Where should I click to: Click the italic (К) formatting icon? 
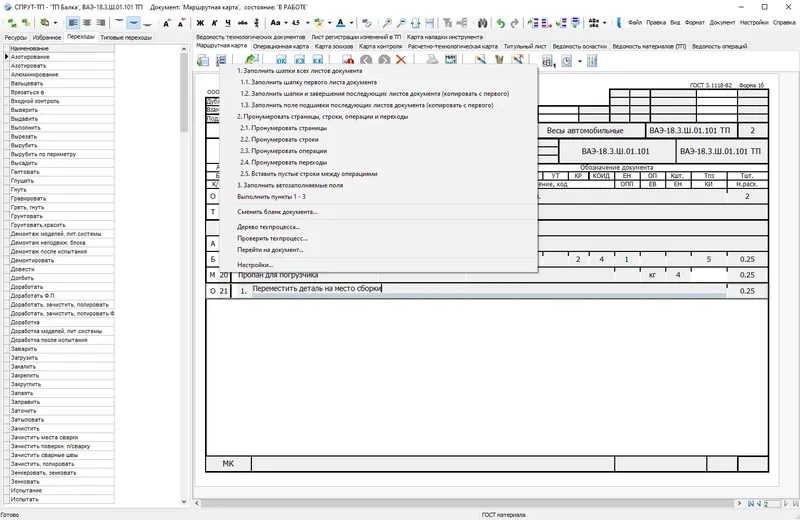pyautogui.click(x=214, y=23)
